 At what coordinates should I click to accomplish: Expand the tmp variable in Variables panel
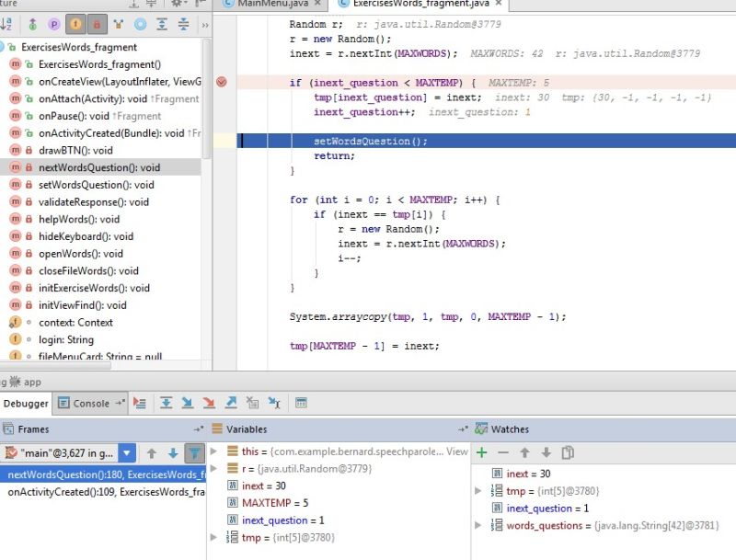pos(213,537)
